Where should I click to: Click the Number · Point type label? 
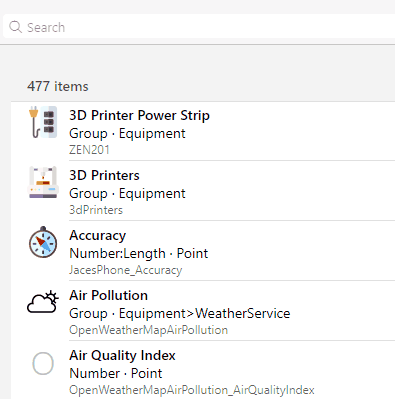(116, 373)
